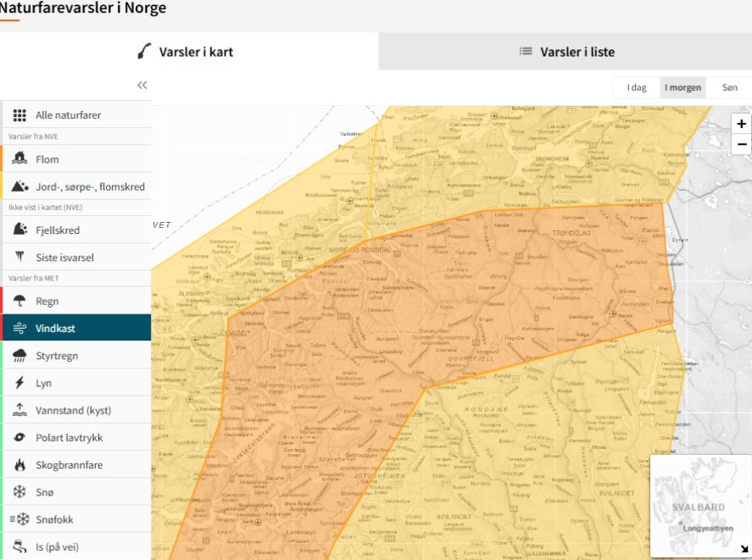Select the I morgen day toggle
This screenshot has width=752, height=560.
pos(682,87)
